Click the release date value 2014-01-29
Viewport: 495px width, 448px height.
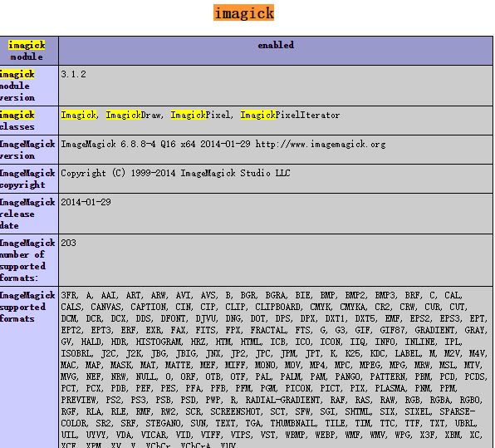click(x=86, y=202)
